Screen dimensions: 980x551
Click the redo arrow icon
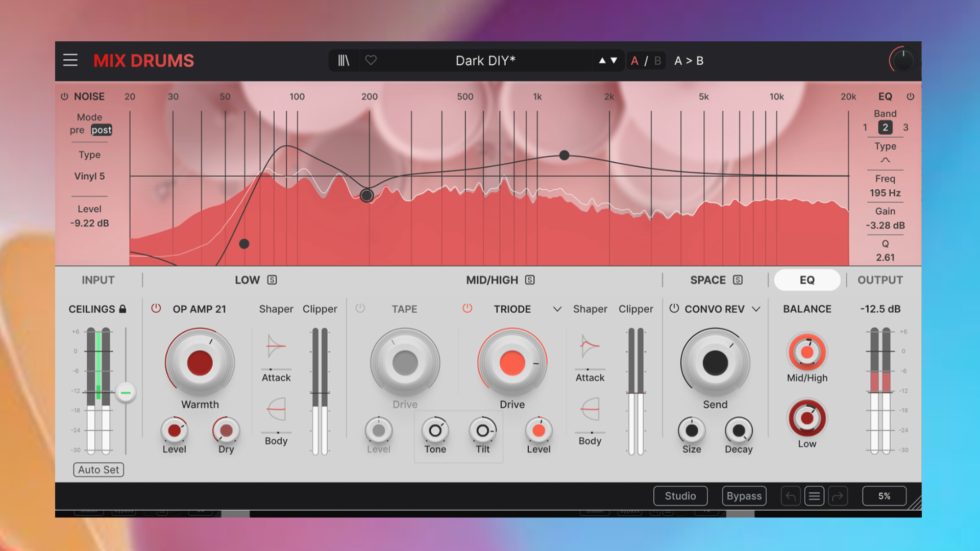838,496
